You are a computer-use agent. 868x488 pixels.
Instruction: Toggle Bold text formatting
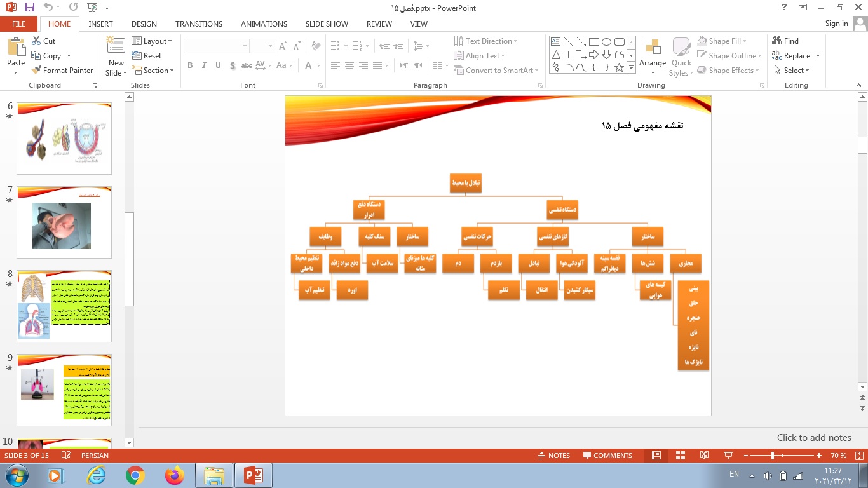click(x=190, y=65)
